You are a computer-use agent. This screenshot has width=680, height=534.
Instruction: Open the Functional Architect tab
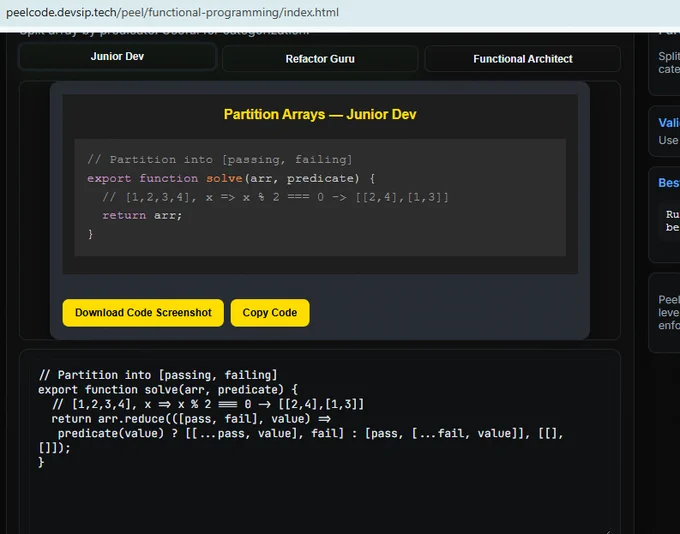[523, 59]
